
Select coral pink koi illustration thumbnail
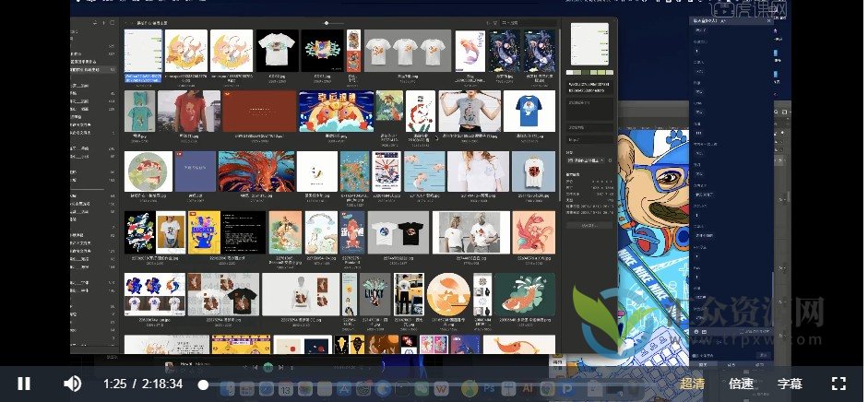[534, 232]
